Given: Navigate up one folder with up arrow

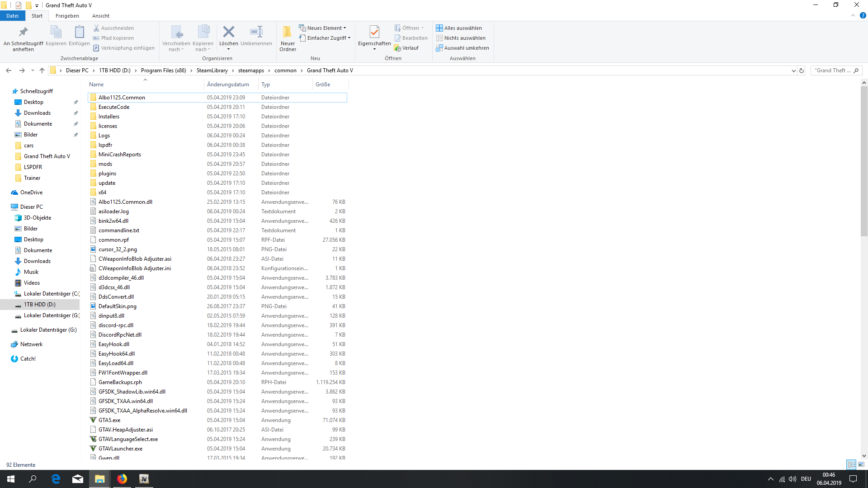Looking at the screenshot, I should click(x=42, y=70).
